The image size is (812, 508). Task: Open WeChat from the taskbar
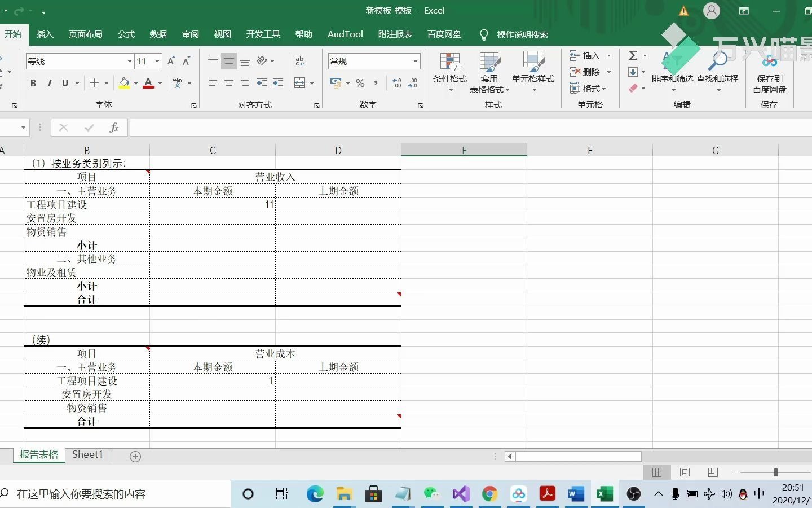tap(432, 494)
